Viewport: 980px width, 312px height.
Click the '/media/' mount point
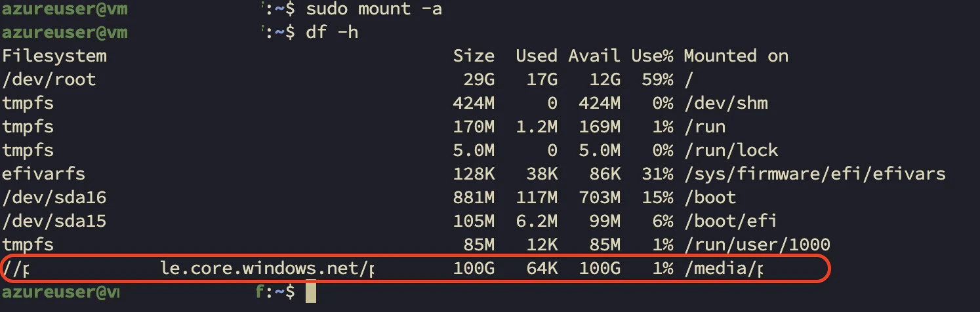click(x=720, y=269)
